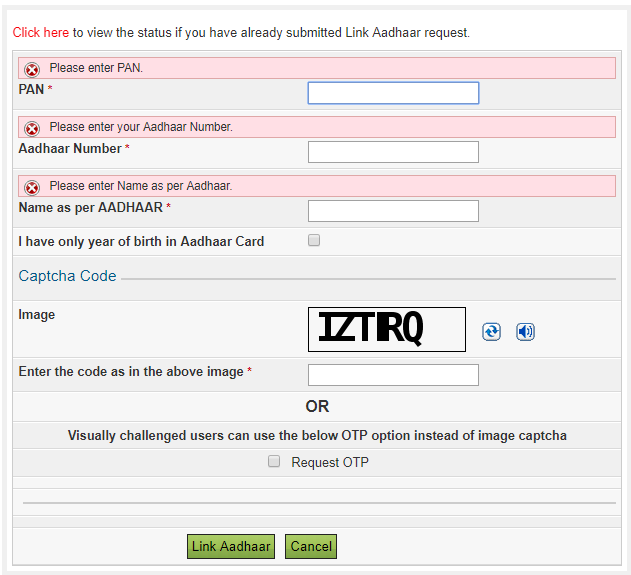Focus the PAN input field
631x575 pixels.
(x=393, y=93)
